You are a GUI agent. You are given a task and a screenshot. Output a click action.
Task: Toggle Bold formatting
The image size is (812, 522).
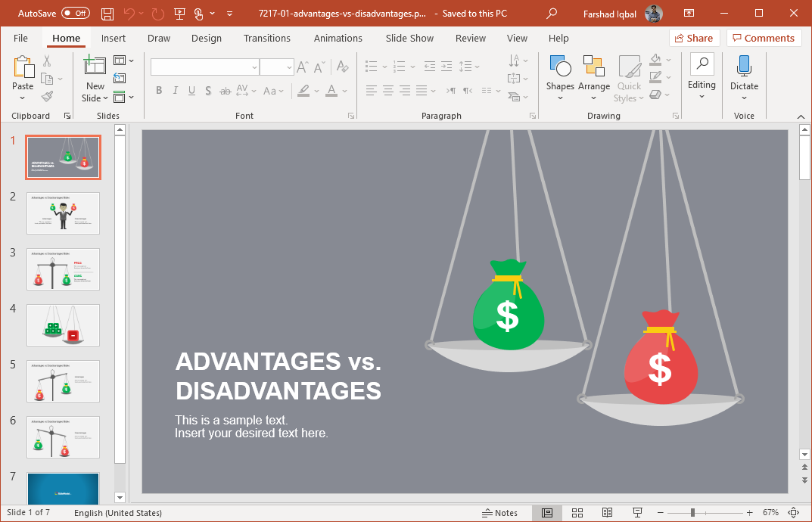[159, 91]
